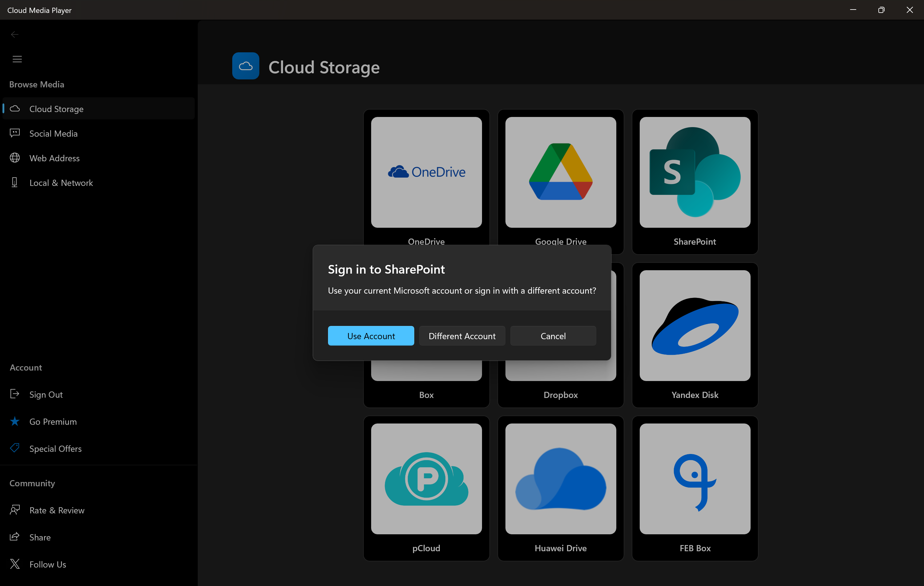Screen dimensions: 924x586
Task: Cancel the SharePoint sign-in dialog
Action: tap(553, 335)
